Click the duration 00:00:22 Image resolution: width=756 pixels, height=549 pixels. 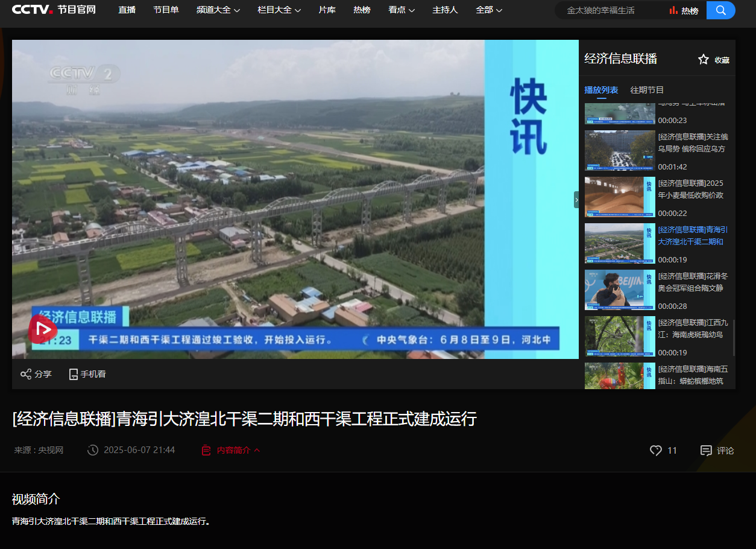672,214
